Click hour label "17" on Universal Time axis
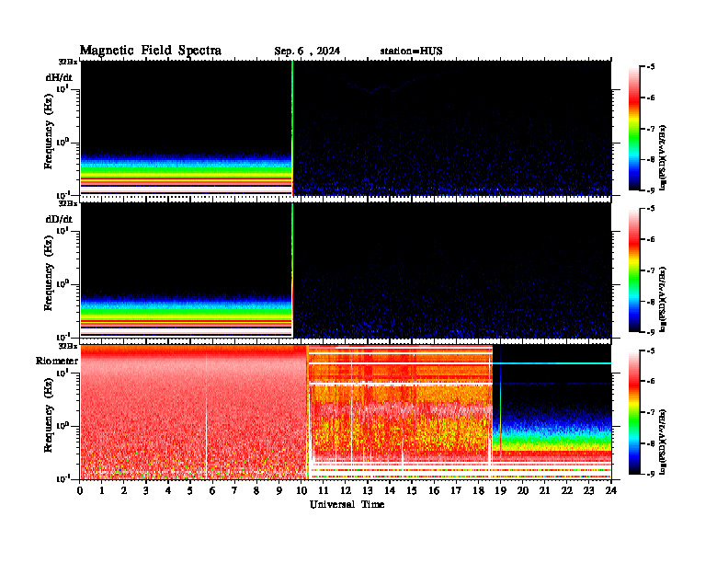The image size is (728, 563). pos(456,491)
